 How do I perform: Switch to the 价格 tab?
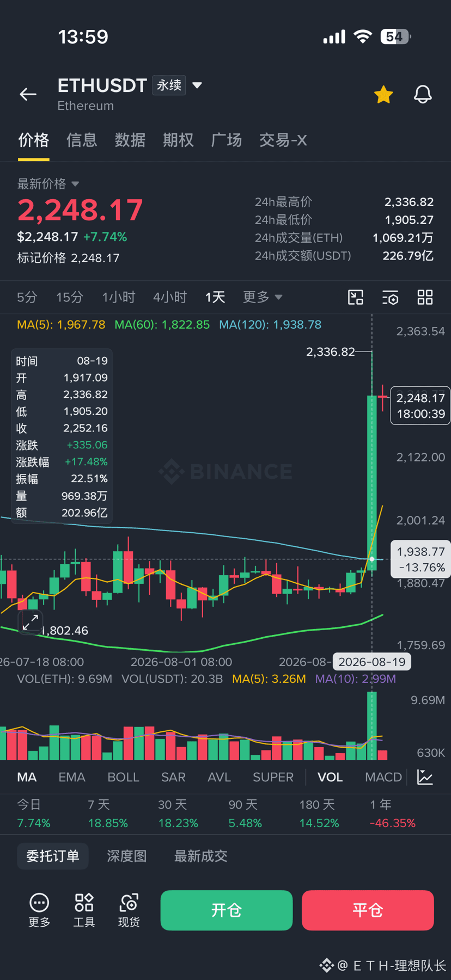coord(34,140)
